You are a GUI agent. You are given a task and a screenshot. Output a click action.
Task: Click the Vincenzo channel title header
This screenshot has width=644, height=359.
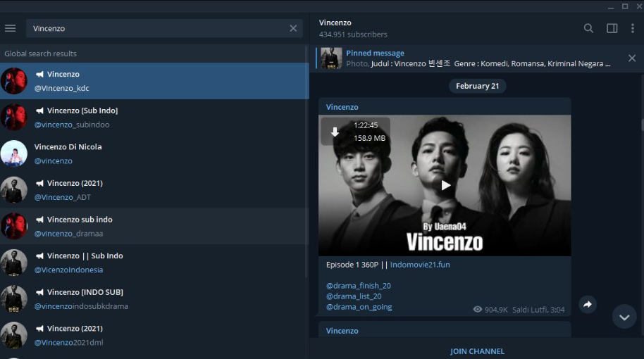pyautogui.click(x=335, y=23)
